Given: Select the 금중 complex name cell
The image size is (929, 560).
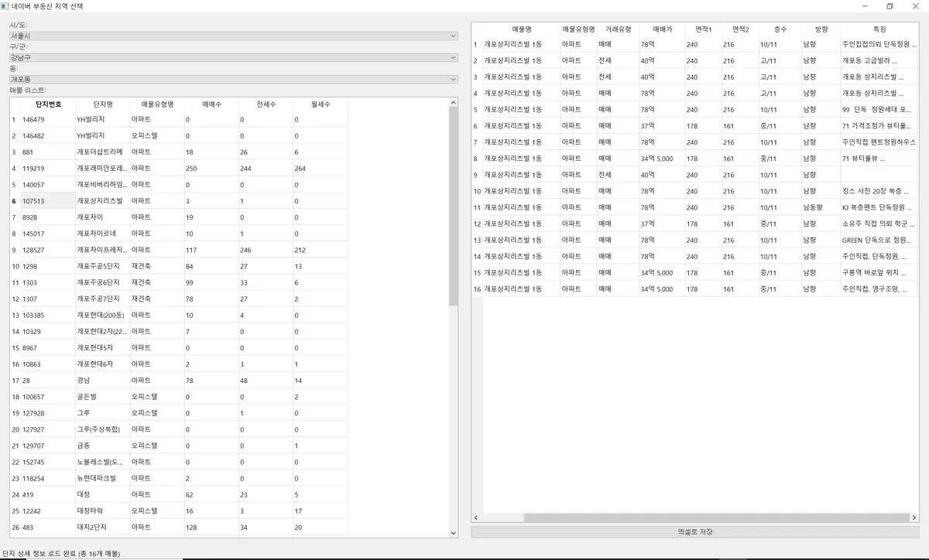Looking at the screenshot, I should coord(102,446).
